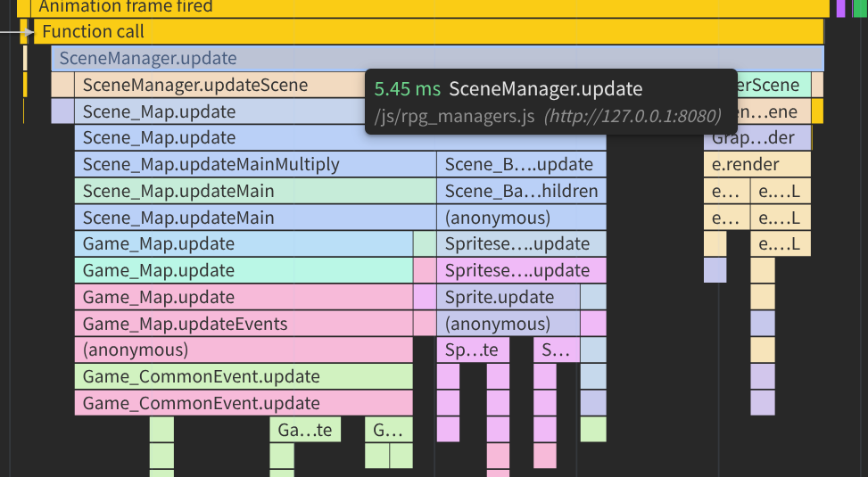The height and width of the screenshot is (477, 868).
Task: Click the pink S… bar
Action: 557,350
